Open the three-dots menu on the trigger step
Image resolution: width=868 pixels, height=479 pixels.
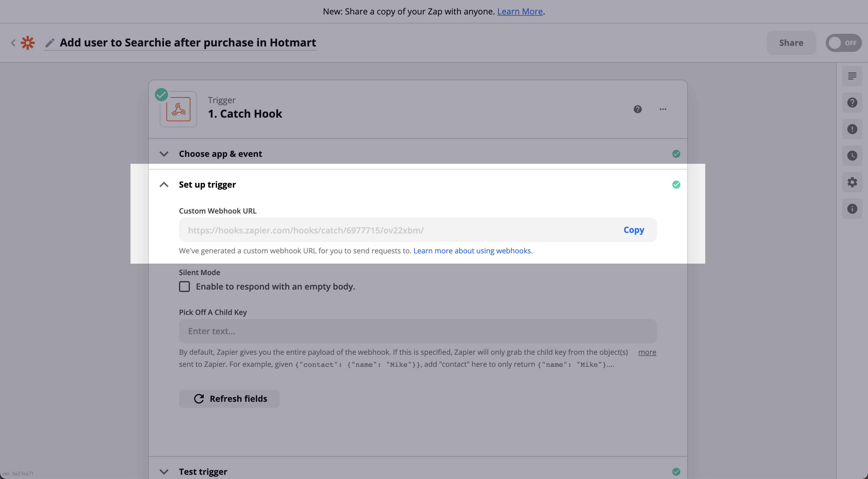coord(663,109)
